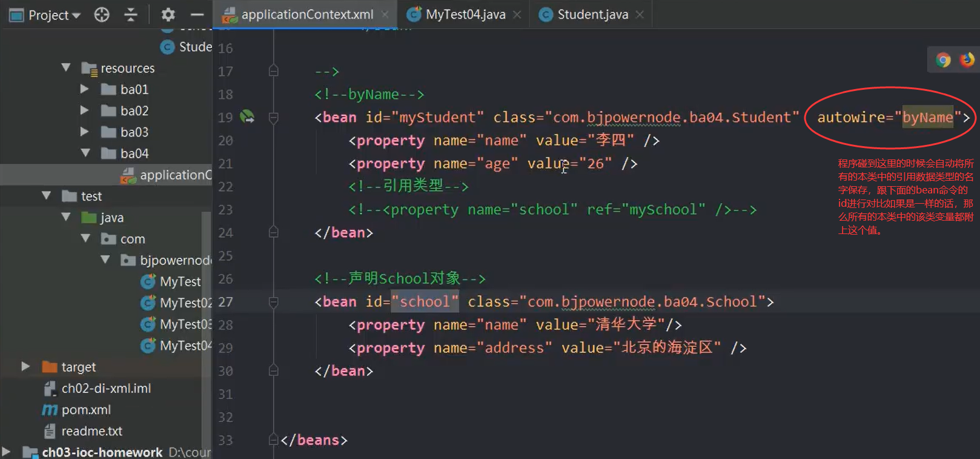Select MyTest class in project tree
The image size is (980, 459).
[x=180, y=281]
